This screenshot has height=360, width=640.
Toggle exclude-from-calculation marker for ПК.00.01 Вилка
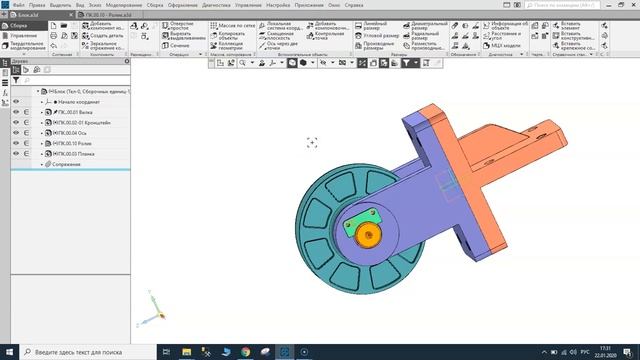pos(26,112)
